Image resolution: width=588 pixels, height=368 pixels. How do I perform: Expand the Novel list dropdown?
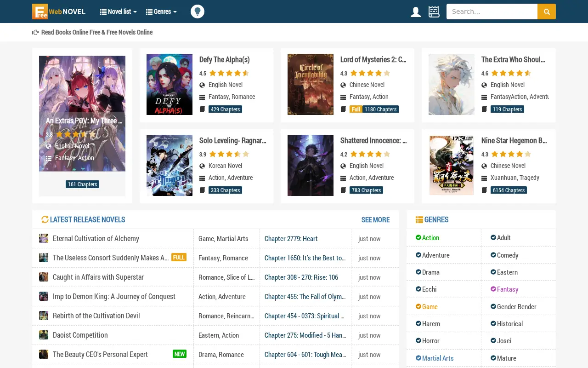pos(119,11)
